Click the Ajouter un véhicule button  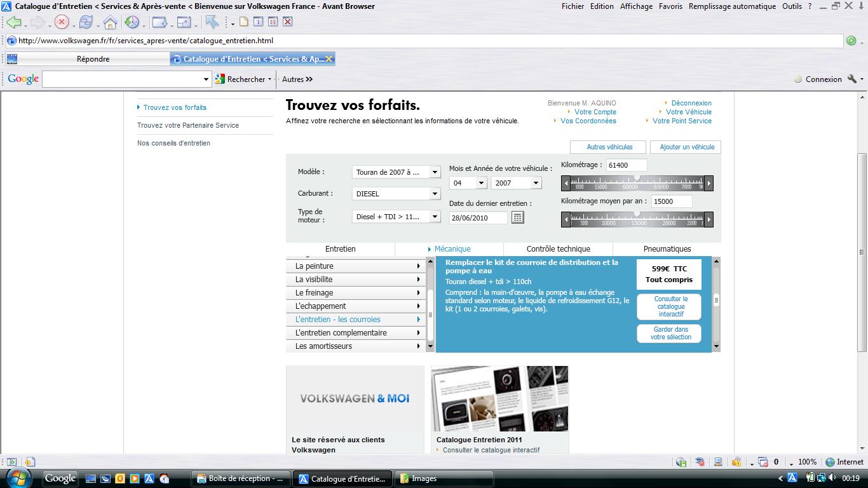tap(686, 147)
